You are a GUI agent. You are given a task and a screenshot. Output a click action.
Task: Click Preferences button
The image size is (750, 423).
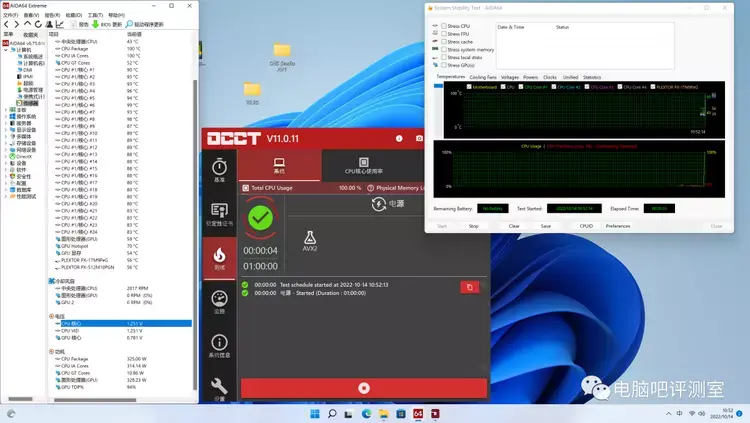tap(618, 226)
